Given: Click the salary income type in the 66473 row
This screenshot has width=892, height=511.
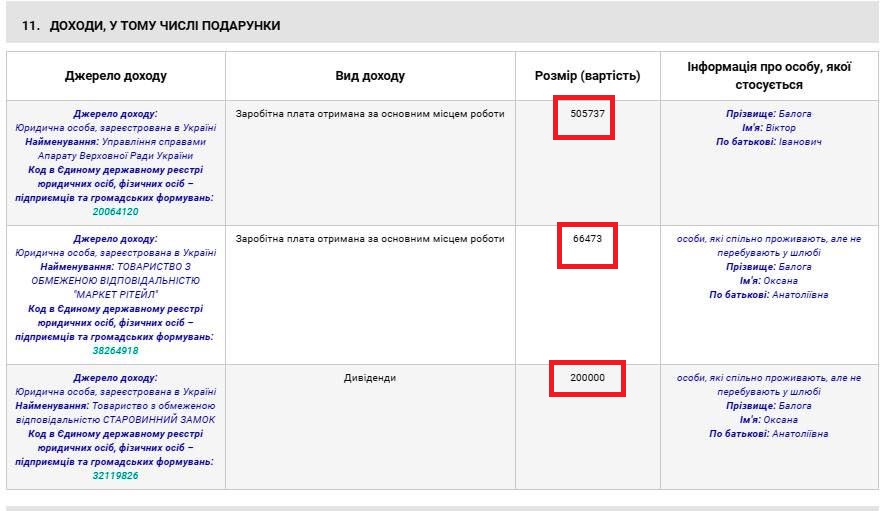Looking at the screenshot, I should (x=370, y=239).
